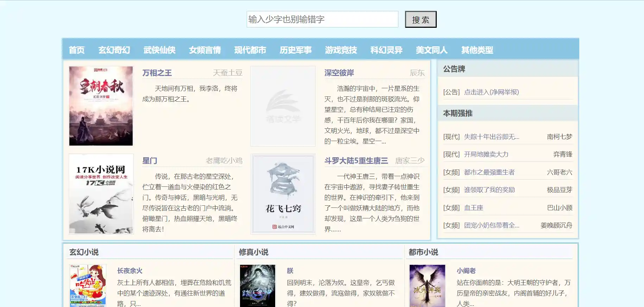This screenshot has height=307, width=644.
Task: Open 谁领取了我的奖励 recommended book
Action: point(489,190)
